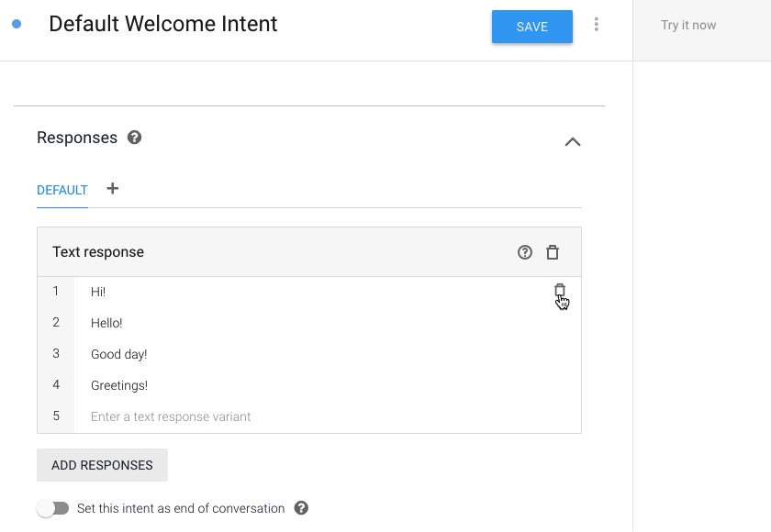Collapse the Responses section
This screenshot has height=532, width=771.
[573, 141]
